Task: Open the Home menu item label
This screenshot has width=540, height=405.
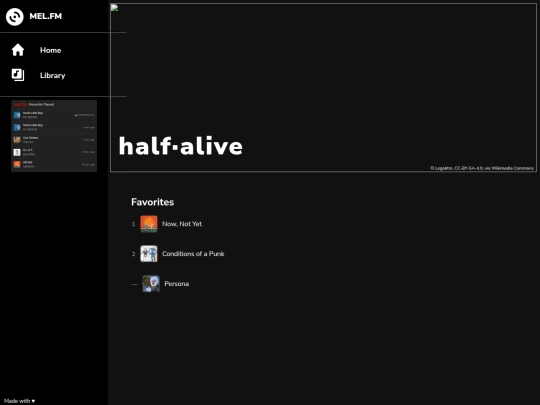Action: 50,50
